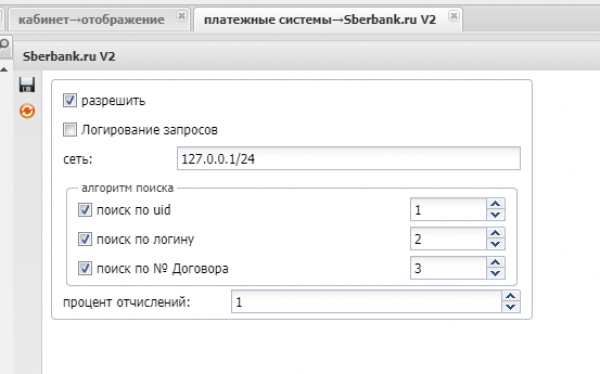Decrease поиск по № Договора priority down arrow
The image size is (600, 374).
coord(496,273)
